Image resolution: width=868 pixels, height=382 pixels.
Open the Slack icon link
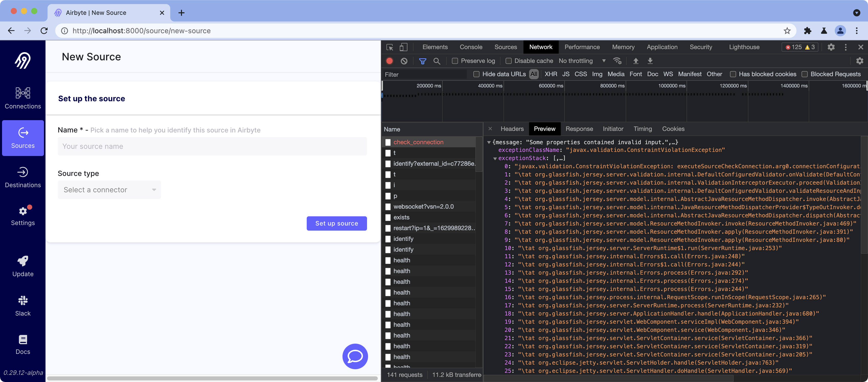point(22,300)
